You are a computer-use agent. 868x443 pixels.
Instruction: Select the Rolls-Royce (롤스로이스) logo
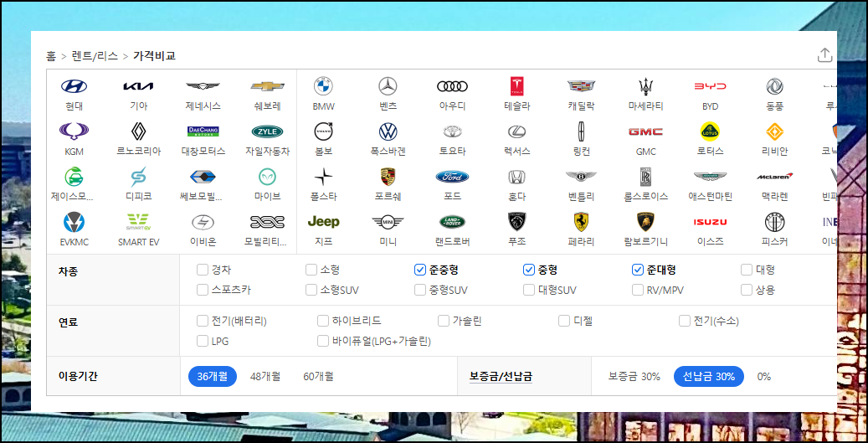click(645, 177)
